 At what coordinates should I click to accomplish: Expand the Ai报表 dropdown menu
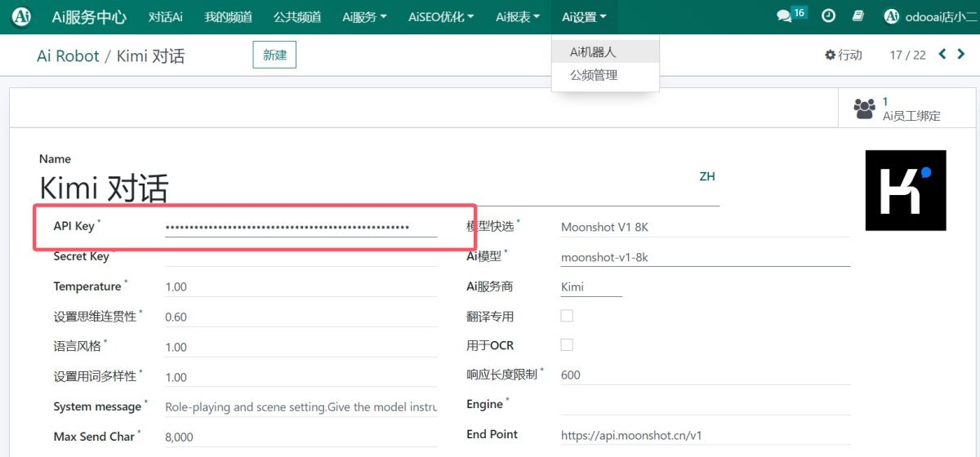tap(518, 16)
